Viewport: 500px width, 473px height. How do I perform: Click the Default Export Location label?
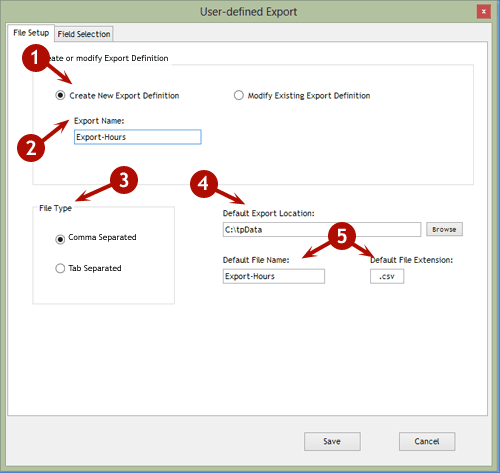tap(268, 213)
